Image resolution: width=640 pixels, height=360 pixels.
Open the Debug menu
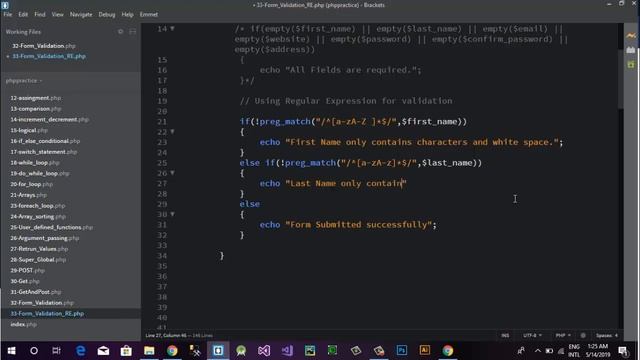pyautogui.click(x=107, y=14)
